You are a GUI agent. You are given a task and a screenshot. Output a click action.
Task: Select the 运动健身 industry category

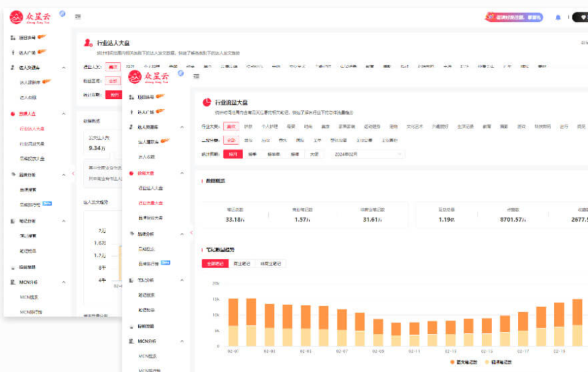click(372, 127)
